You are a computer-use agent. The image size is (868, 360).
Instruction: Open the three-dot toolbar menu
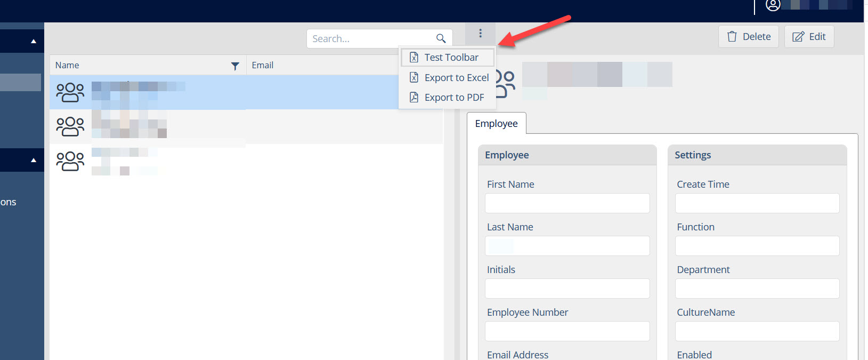point(480,34)
